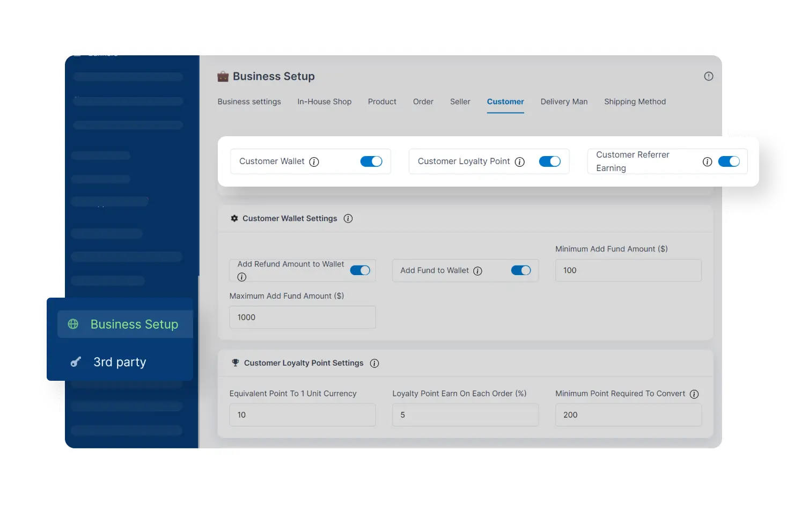Open the Shipping Method tab
The width and height of the screenshot is (787, 532).
tap(635, 101)
